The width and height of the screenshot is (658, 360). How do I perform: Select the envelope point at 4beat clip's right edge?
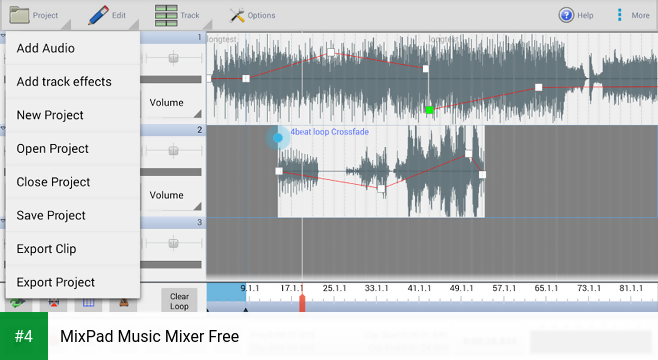(x=482, y=175)
